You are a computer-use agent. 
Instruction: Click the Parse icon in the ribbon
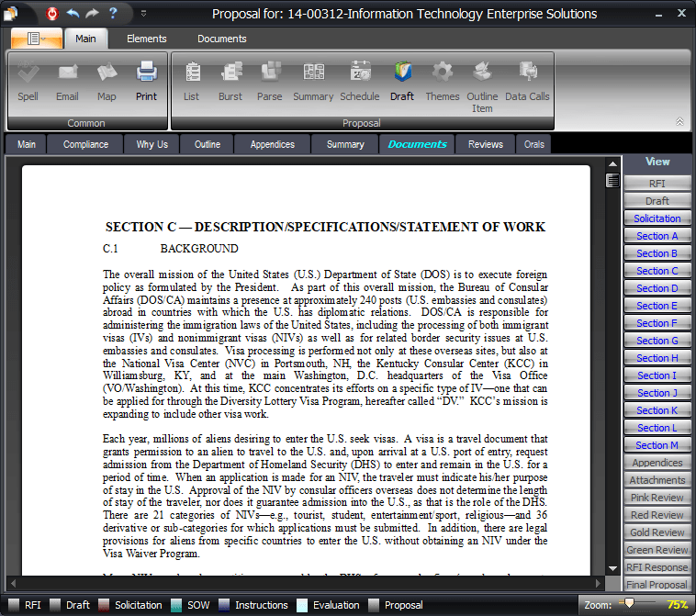pos(270,72)
